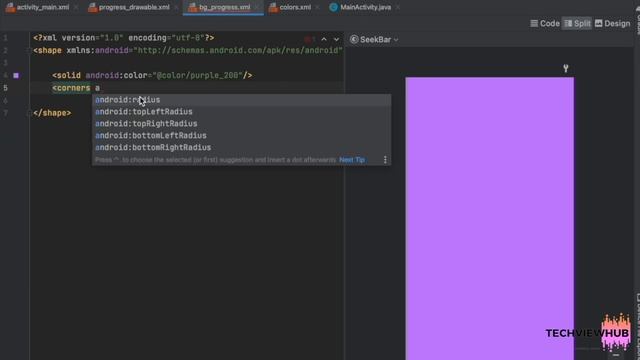Collapse the shape tag fold marker
Image resolution: width=640 pixels, height=360 pixels.
(28, 51)
